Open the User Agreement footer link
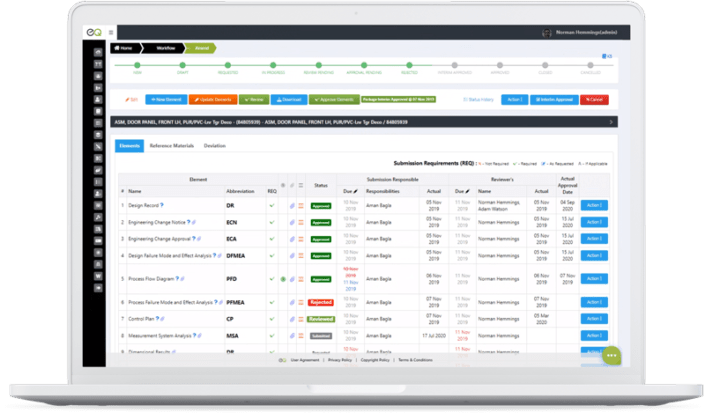 click(x=305, y=360)
